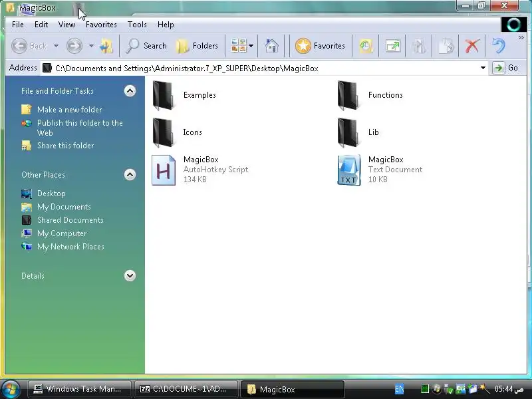Open Shared Documents in Other Places

click(70, 220)
